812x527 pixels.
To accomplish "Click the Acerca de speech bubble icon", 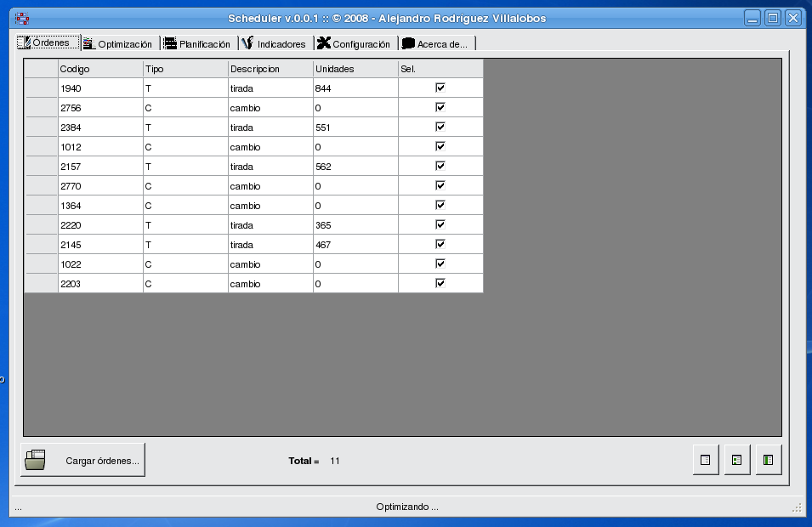I will pyautogui.click(x=408, y=42).
